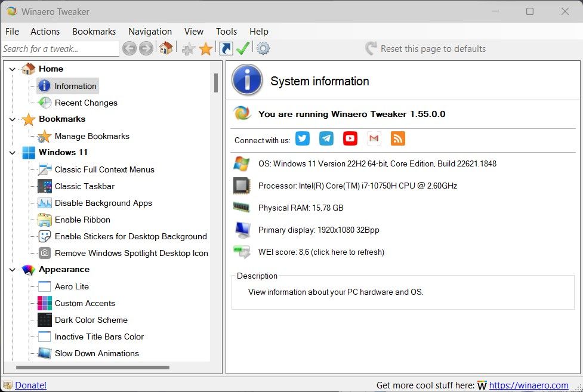The height and width of the screenshot is (392, 583).
Task: Click the green checkmark toolbar icon
Action: [243, 48]
